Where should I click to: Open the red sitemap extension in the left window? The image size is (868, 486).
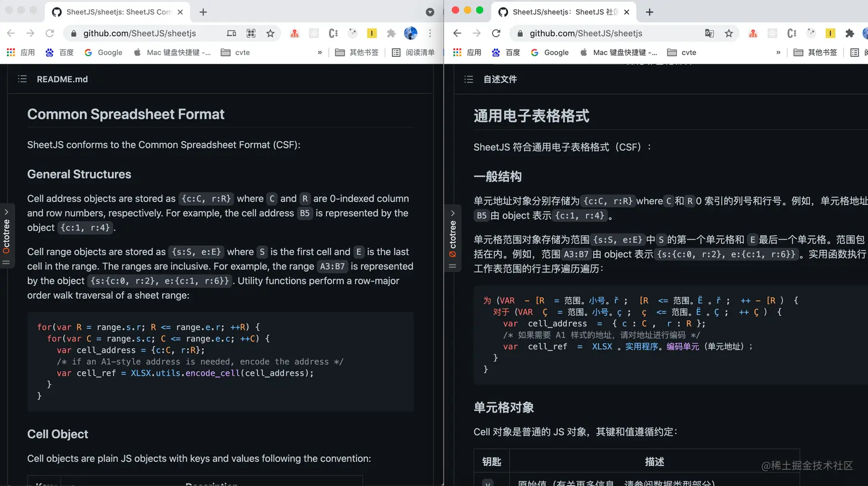point(294,33)
